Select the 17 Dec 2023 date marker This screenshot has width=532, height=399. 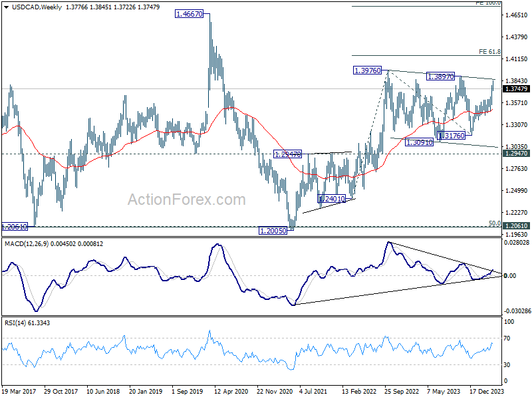pos(485,392)
